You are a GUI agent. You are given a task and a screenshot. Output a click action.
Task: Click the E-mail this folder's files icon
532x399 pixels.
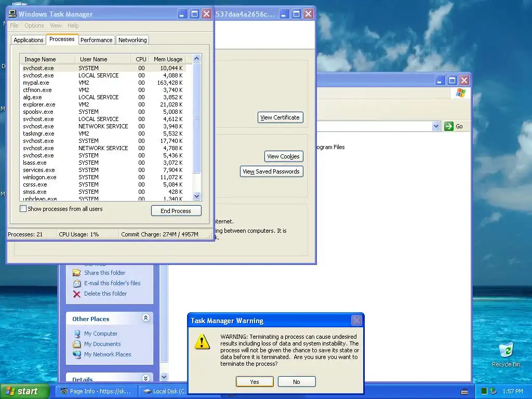[x=77, y=283]
